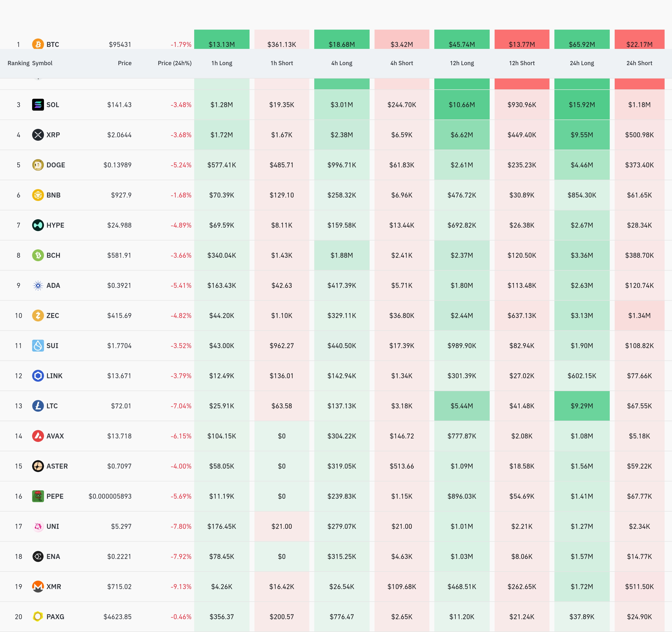Click LTC 24h Long $9.29M cell
The image size is (672, 632).
pos(582,406)
